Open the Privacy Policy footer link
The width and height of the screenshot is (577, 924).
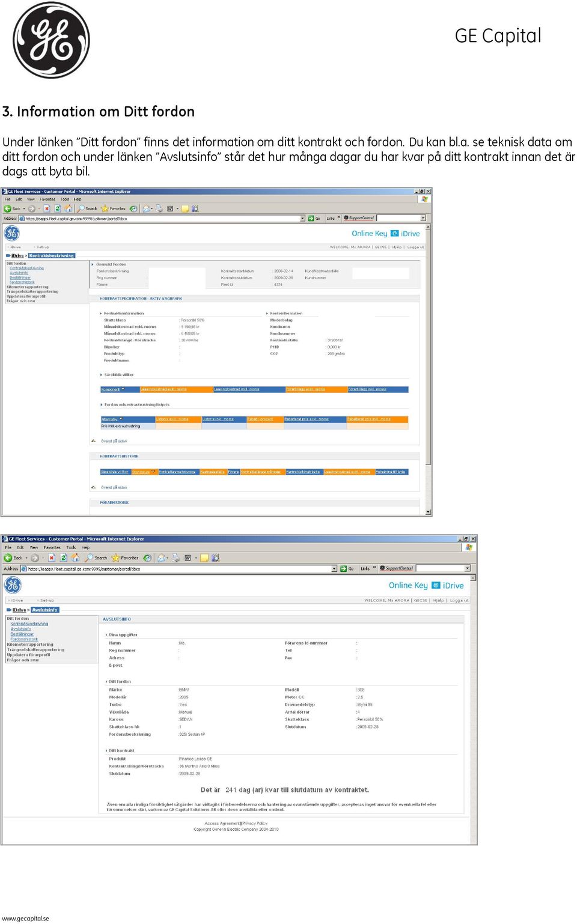(x=255, y=823)
